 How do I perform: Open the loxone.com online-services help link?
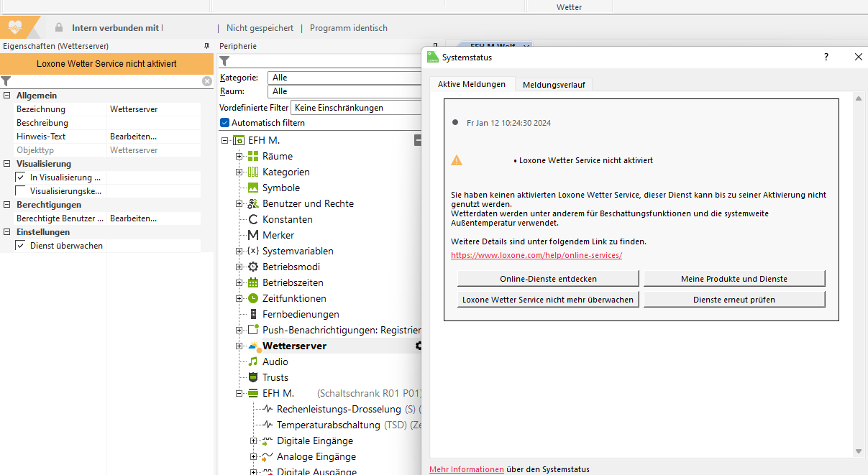point(536,255)
